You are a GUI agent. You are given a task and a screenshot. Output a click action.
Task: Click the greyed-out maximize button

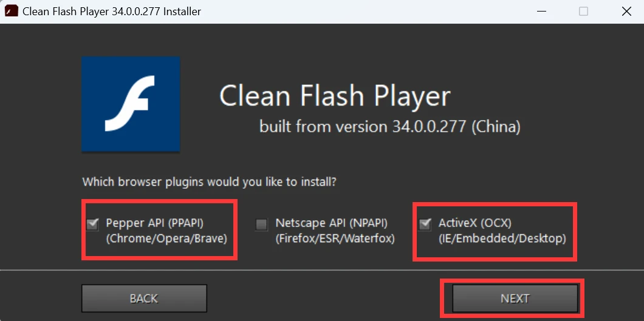click(583, 12)
